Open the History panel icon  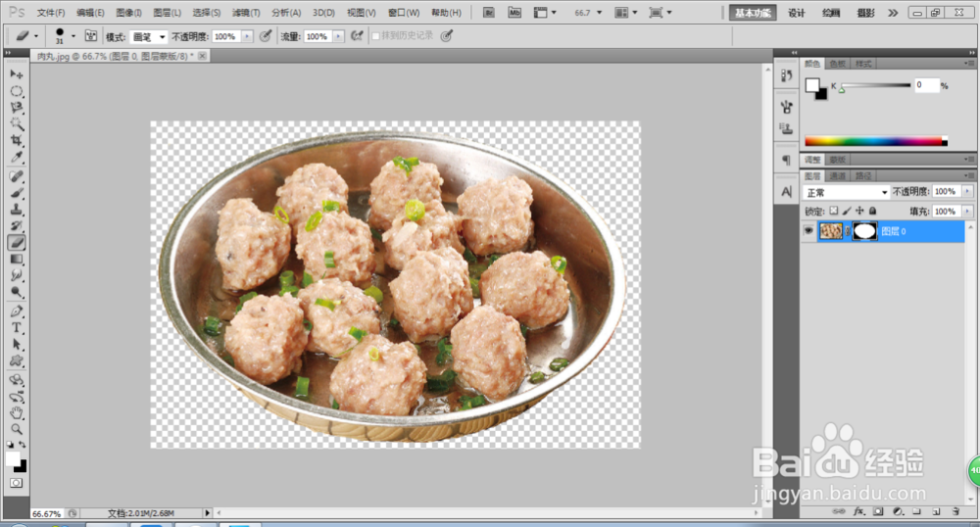coord(786,75)
